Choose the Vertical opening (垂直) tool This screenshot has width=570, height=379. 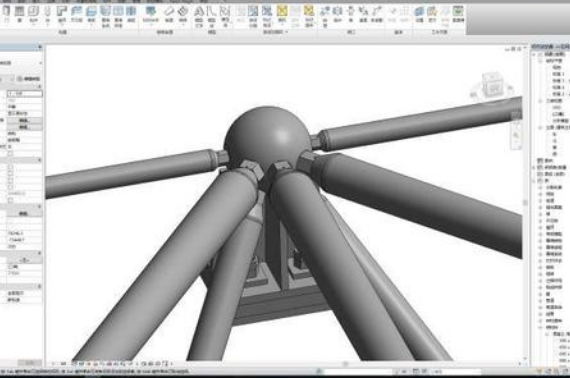(363, 14)
